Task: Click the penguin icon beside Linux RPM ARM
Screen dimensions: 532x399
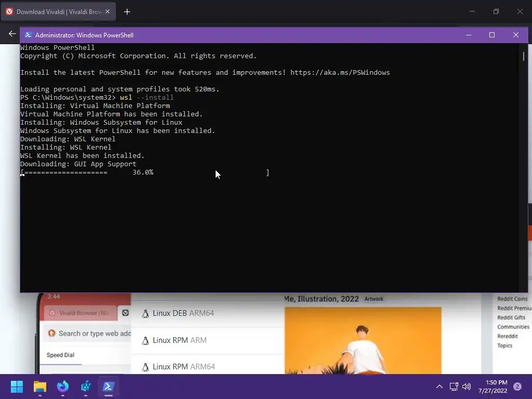Action: 145,341
